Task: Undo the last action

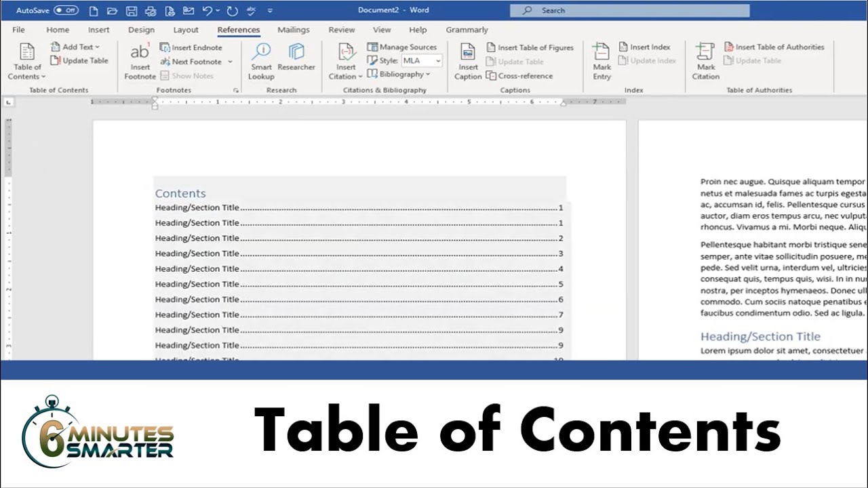Action: pyautogui.click(x=208, y=11)
